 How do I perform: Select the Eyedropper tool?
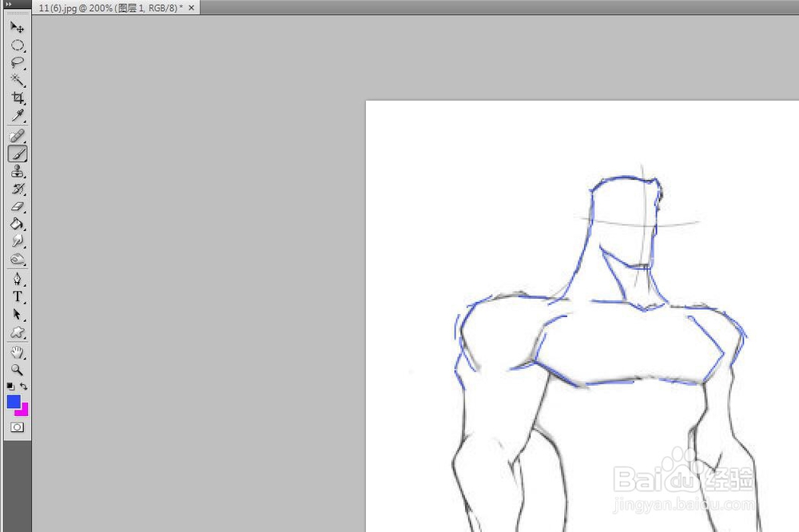[x=18, y=116]
